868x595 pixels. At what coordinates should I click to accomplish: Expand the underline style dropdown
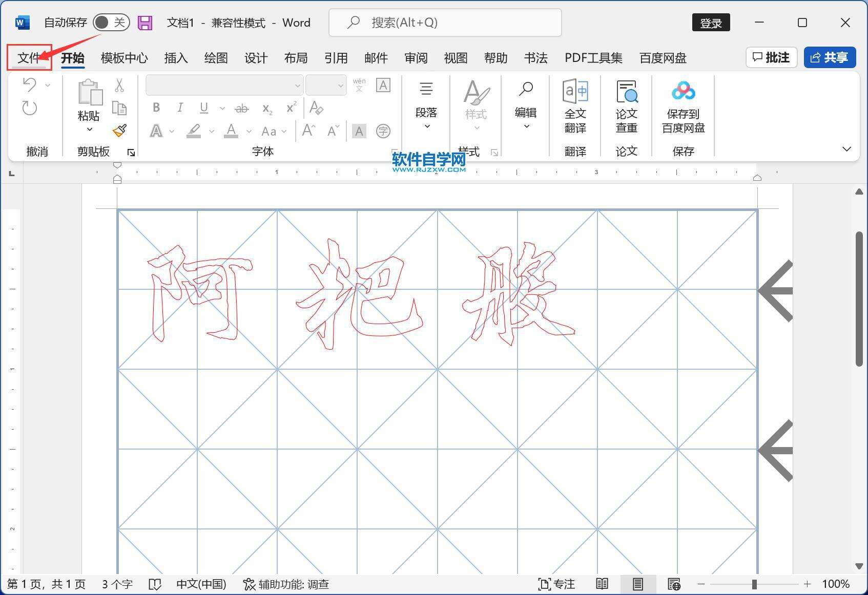222,108
